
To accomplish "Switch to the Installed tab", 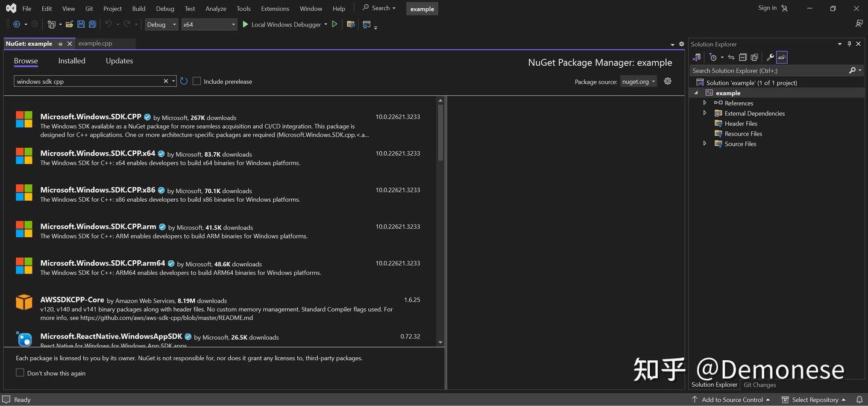I will [x=72, y=61].
